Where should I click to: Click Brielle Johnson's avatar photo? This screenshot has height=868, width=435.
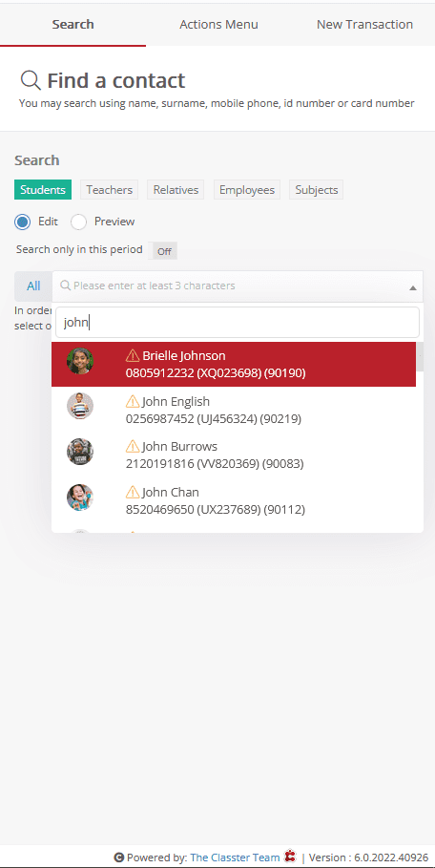(80, 361)
